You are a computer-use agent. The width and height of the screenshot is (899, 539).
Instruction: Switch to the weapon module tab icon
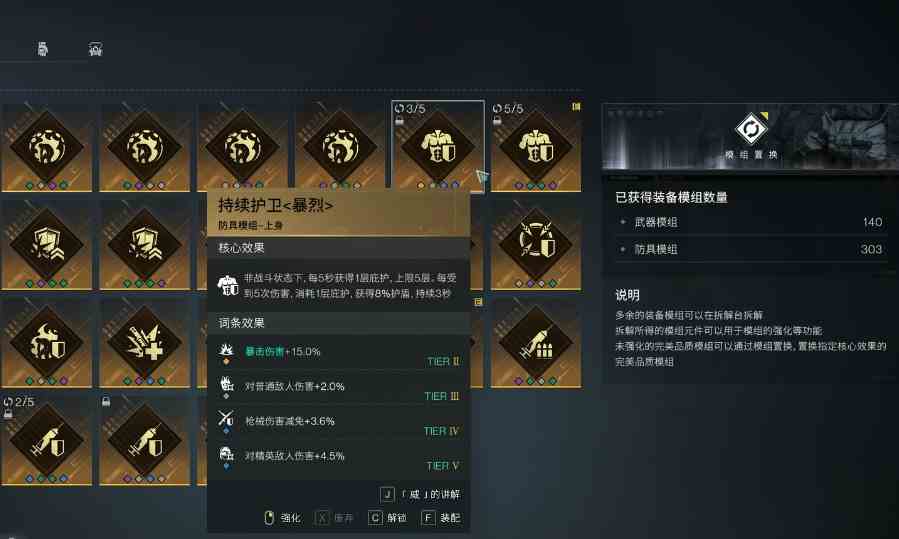click(x=42, y=49)
